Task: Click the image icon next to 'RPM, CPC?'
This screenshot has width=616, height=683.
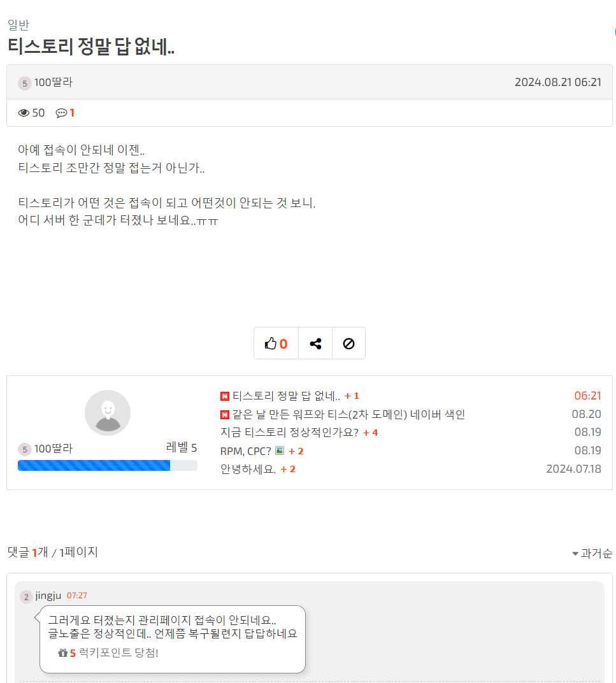Action: (x=280, y=450)
